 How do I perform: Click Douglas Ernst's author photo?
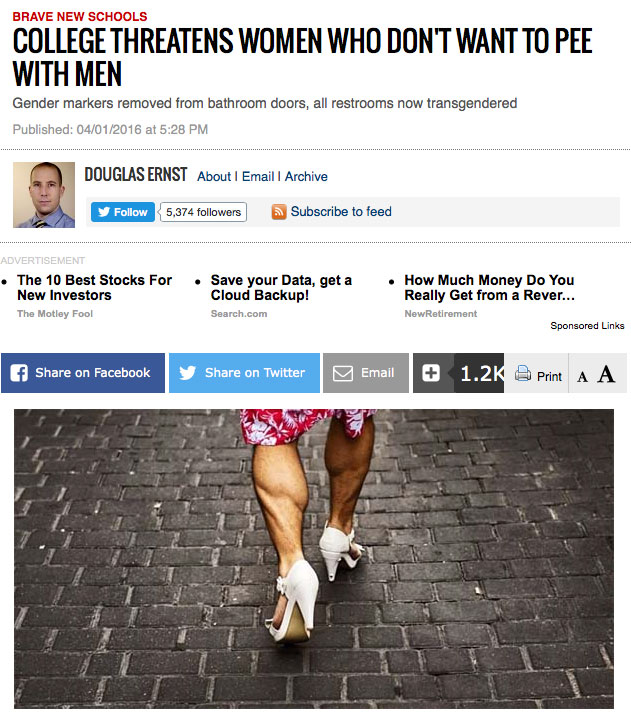tap(44, 195)
